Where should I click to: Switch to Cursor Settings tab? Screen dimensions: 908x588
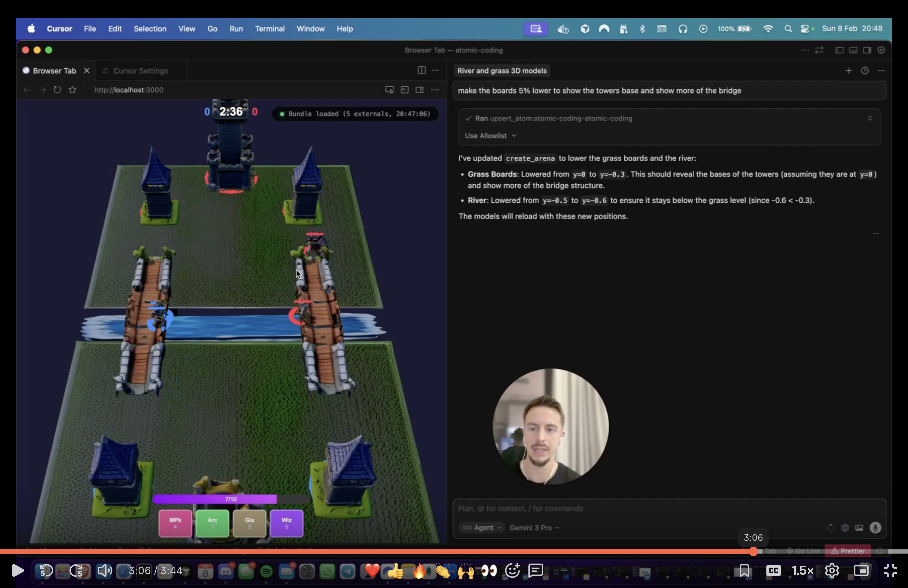[x=140, y=71]
